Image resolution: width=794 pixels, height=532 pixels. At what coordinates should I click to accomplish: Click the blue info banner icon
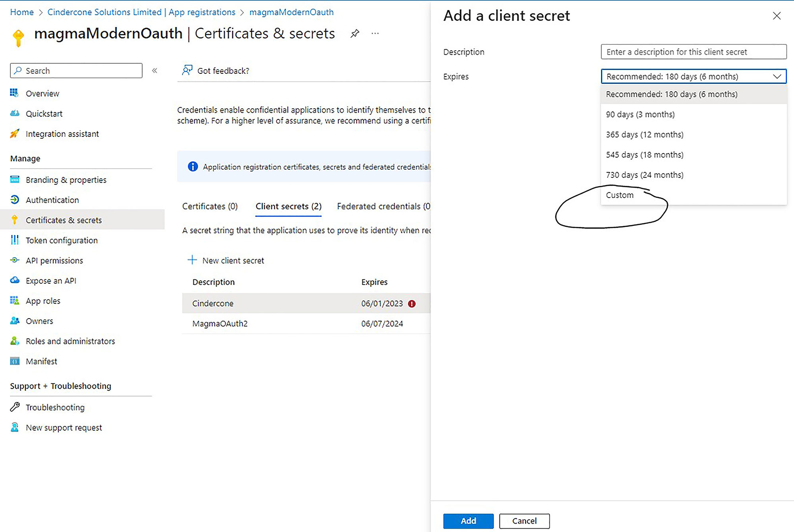click(193, 167)
